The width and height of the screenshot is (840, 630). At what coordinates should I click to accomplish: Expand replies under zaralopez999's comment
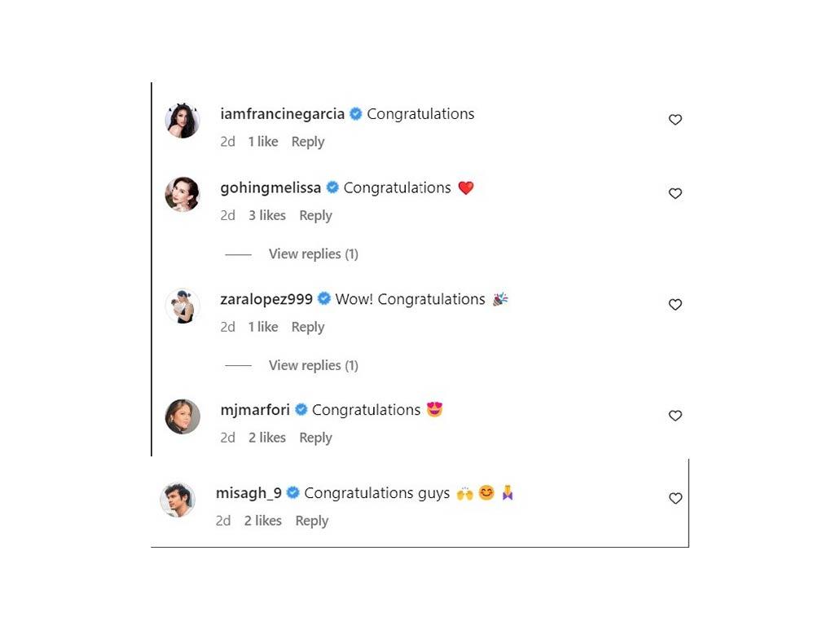pyautogui.click(x=313, y=365)
